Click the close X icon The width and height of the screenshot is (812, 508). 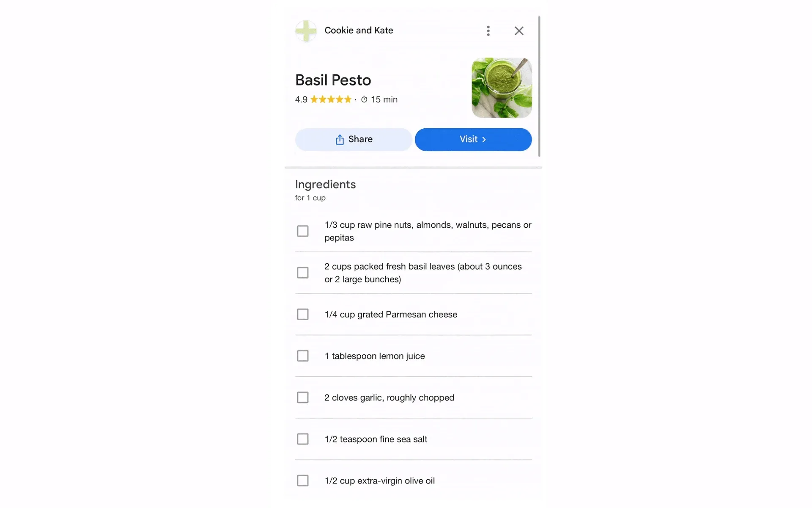pos(518,30)
